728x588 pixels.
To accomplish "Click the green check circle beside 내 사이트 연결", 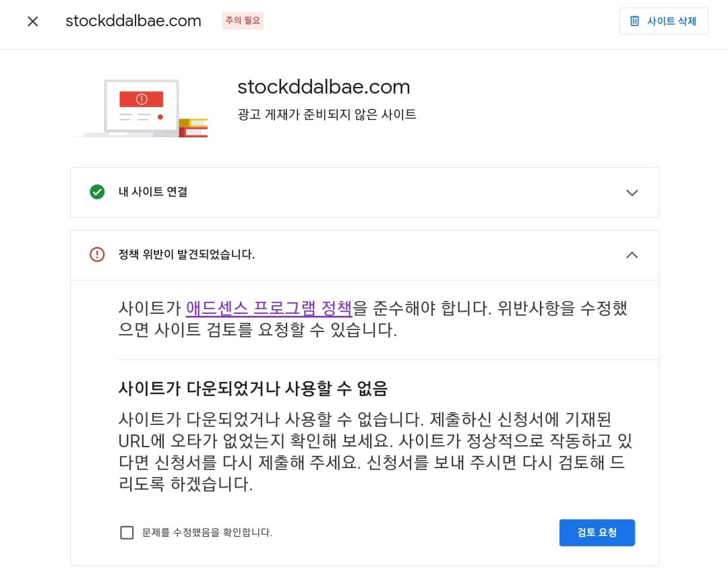I will pyautogui.click(x=97, y=192).
